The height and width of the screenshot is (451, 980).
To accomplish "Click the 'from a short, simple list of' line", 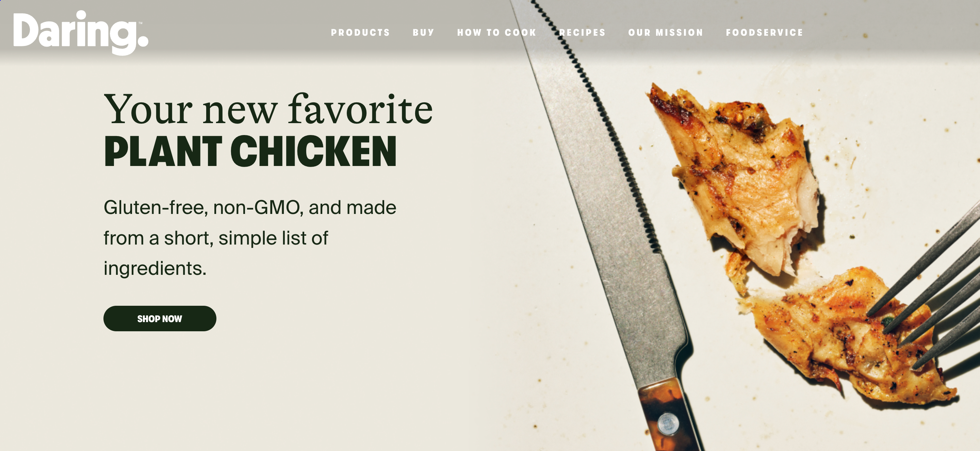I will tap(216, 238).
